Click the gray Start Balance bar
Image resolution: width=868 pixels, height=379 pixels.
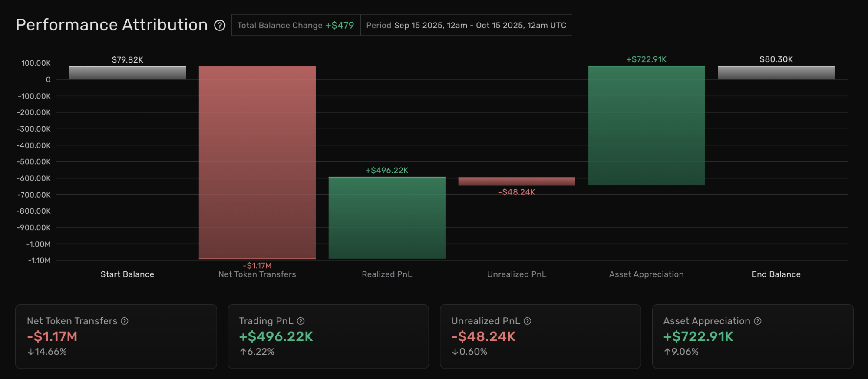point(127,73)
